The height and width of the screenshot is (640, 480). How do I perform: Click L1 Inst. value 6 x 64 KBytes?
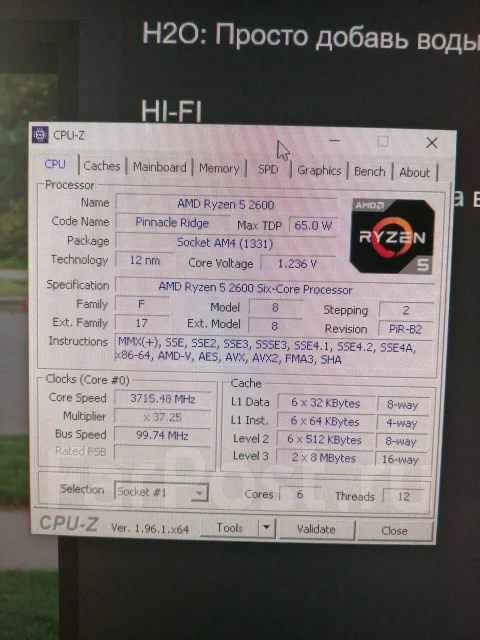pos(325,421)
